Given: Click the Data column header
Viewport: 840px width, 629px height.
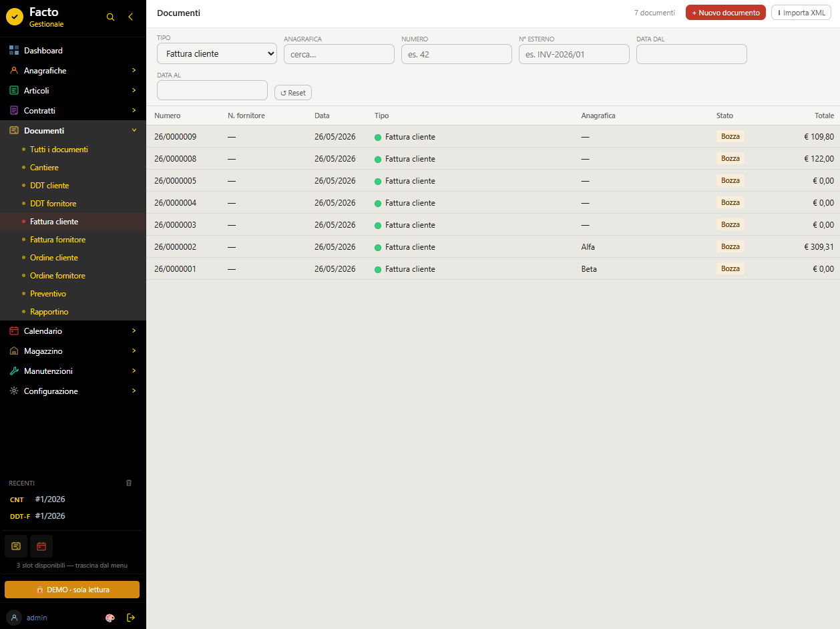Looking at the screenshot, I should [322, 116].
